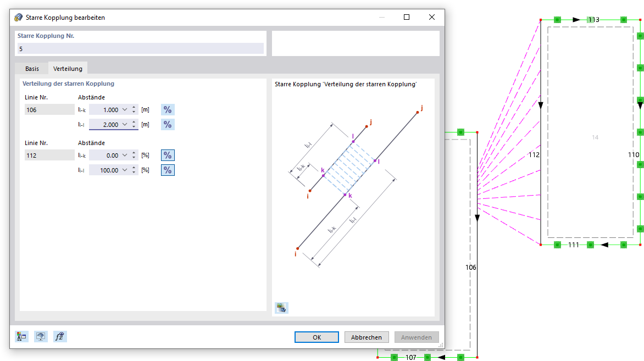Open the units and decimals icon at bottom-left
Image resolution: width=644 pixels, height=361 pixels.
(21, 337)
